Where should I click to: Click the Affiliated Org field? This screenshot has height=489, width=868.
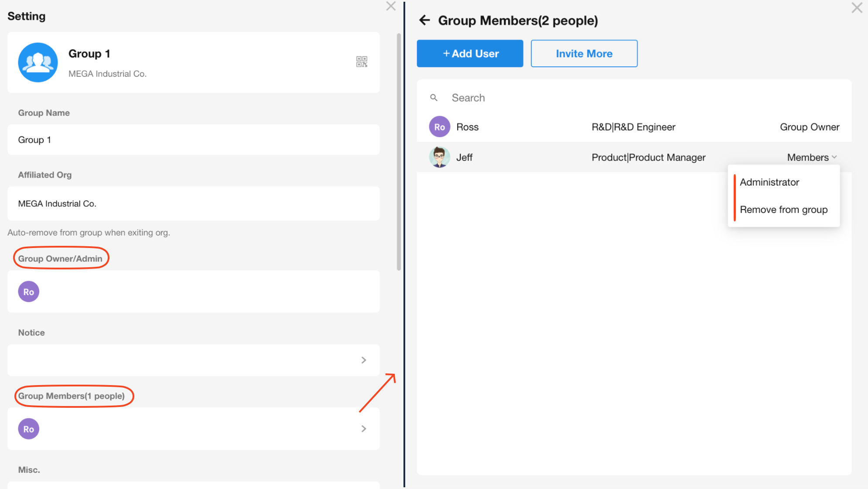pos(193,203)
